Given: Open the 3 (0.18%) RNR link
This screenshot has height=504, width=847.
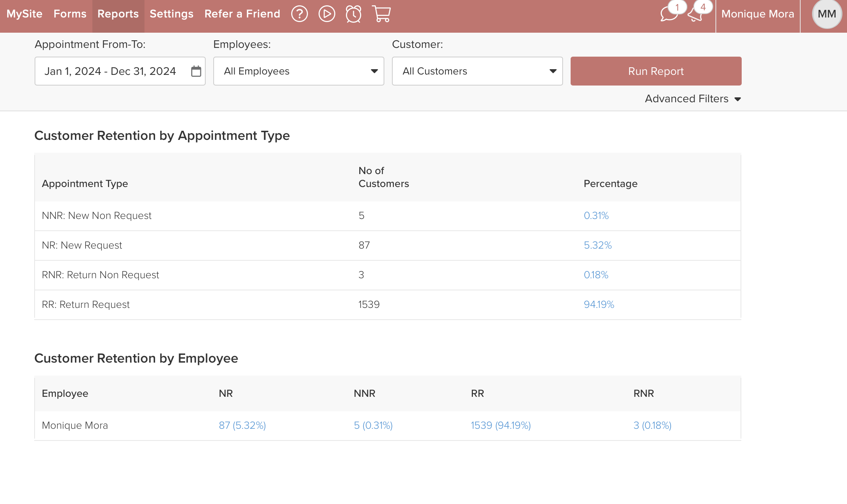Looking at the screenshot, I should (652, 425).
